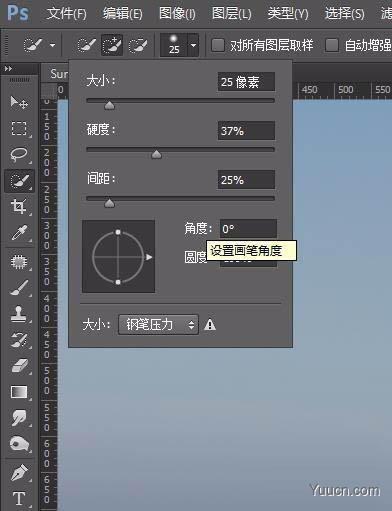Select the Pen tool
This screenshot has height=511, width=392.
click(19, 473)
